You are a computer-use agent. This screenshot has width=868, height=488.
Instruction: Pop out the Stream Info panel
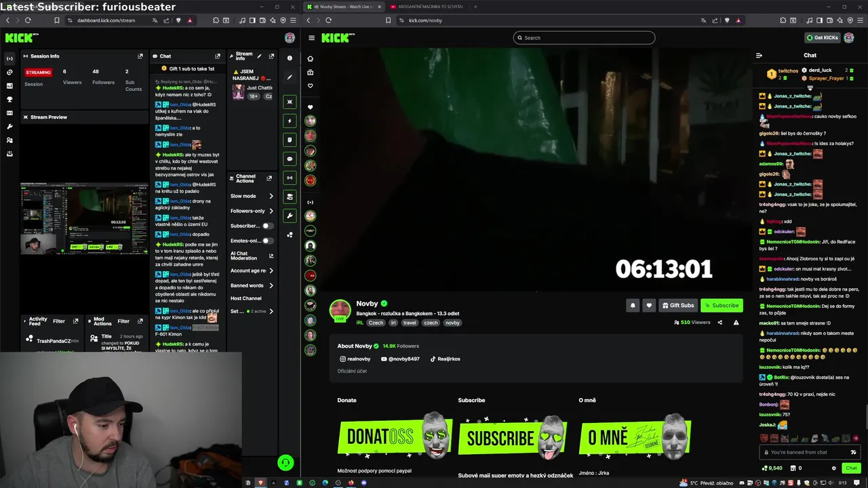click(x=271, y=56)
